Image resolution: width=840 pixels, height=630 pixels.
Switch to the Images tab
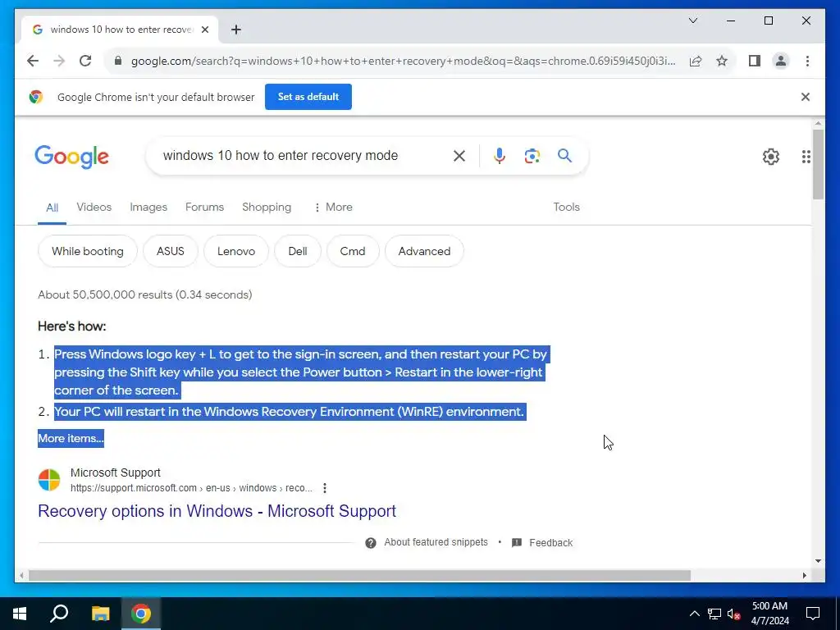coord(148,208)
